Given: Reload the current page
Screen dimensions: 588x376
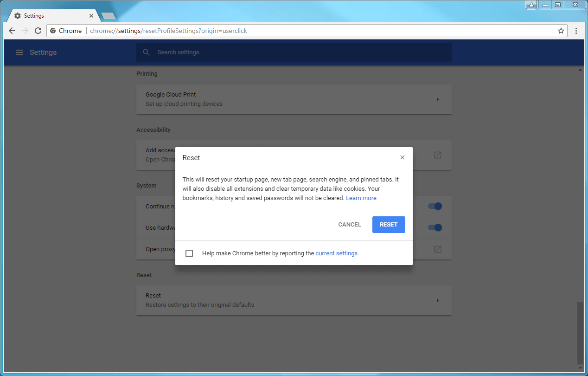Looking at the screenshot, I should pos(38,31).
